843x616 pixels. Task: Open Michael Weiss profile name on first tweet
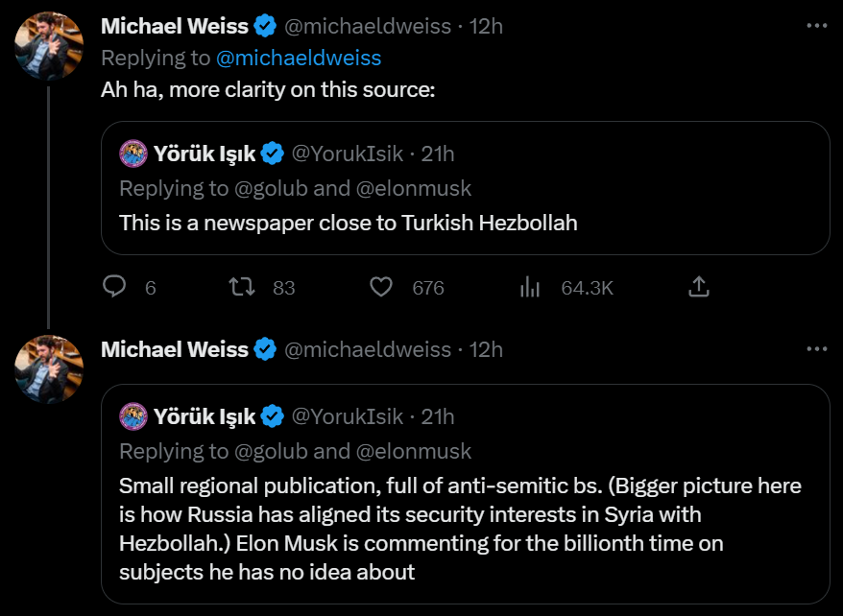click(x=174, y=26)
